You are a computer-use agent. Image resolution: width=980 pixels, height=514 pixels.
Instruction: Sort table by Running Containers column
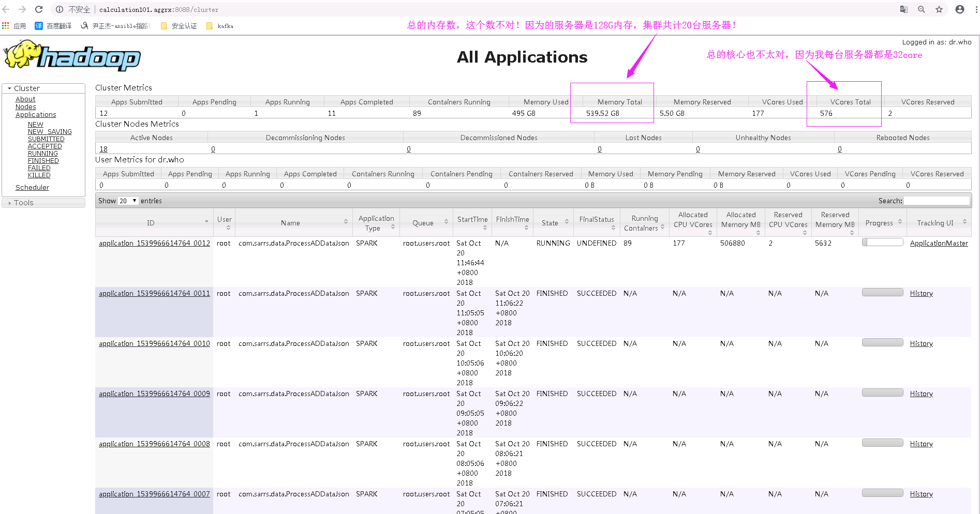(x=662, y=226)
